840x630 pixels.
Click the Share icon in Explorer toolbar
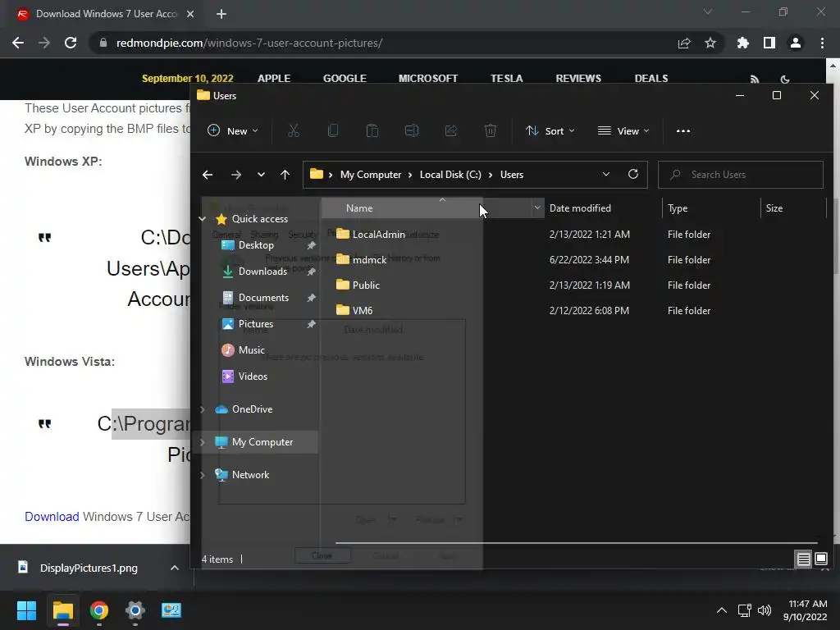451,130
